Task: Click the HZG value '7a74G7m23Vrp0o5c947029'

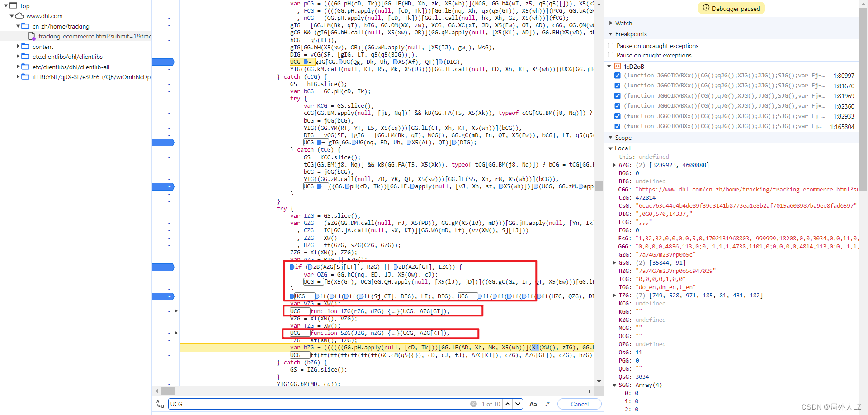Action: click(x=675, y=271)
